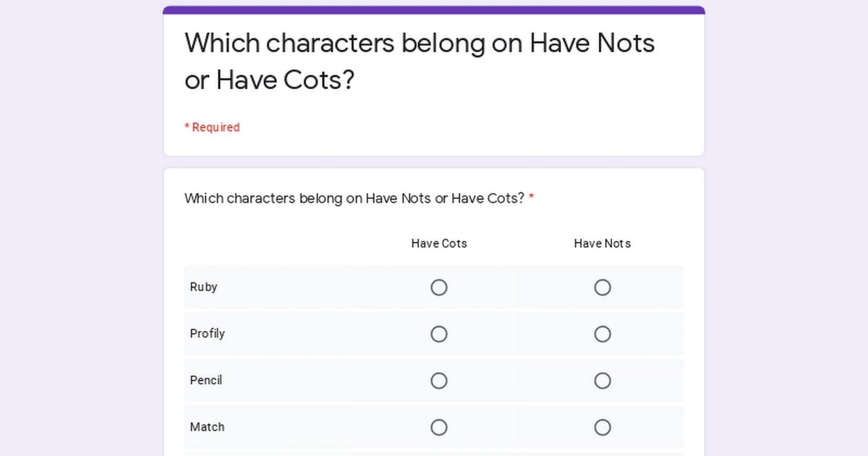
Task: Click the Profily row label
Action: [x=208, y=334]
